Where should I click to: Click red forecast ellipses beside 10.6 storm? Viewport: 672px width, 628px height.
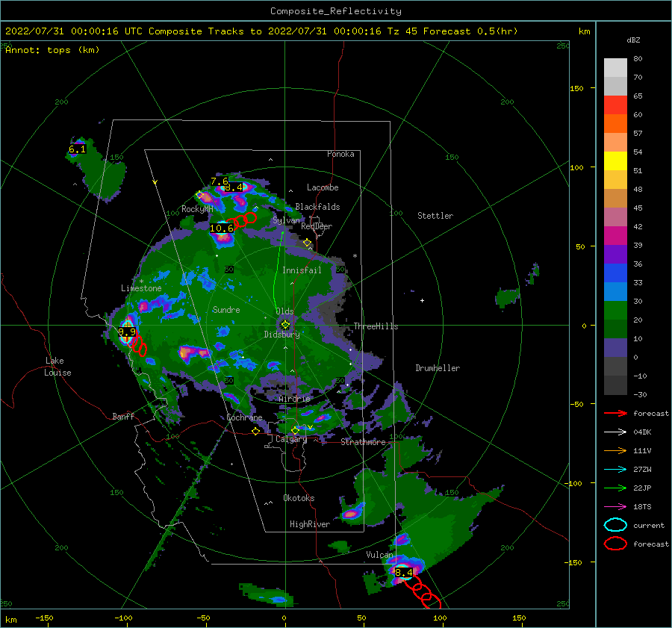241,221
